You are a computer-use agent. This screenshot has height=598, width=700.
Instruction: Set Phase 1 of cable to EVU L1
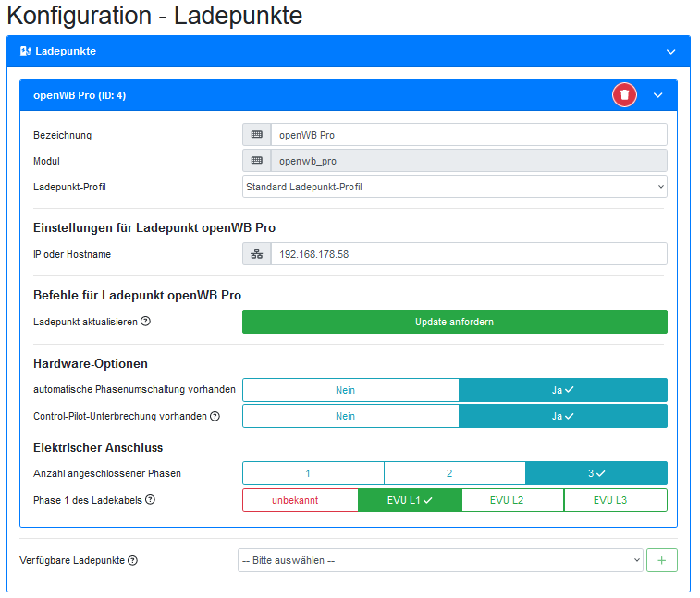coord(410,500)
